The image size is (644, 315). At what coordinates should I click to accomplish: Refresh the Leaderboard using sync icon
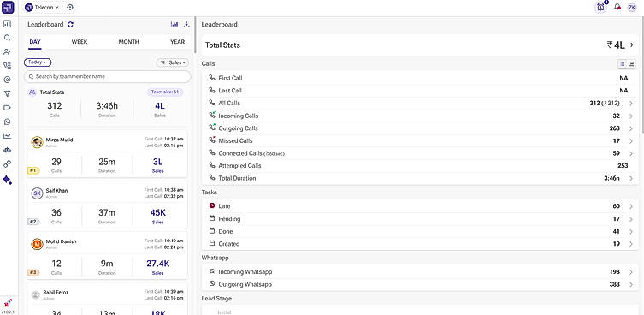point(71,25)
